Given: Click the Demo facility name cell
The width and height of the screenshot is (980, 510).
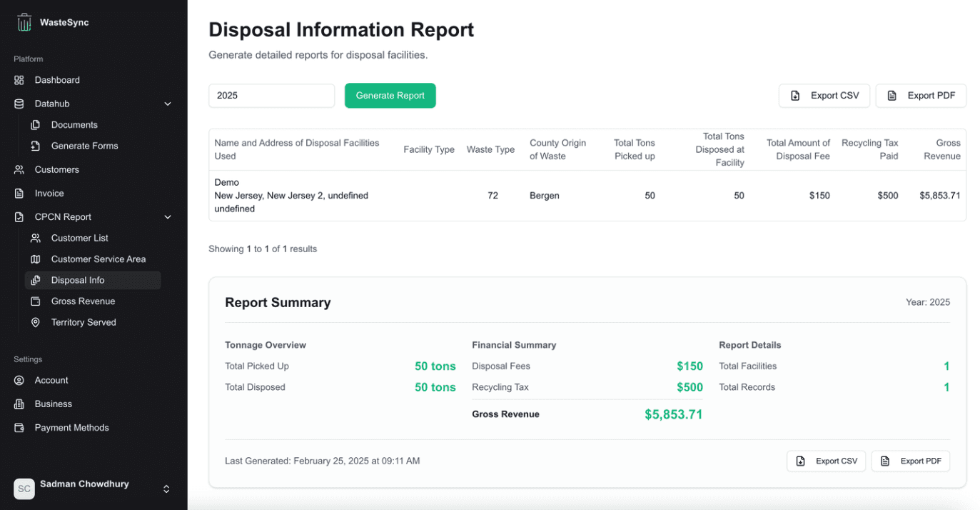Looking at the screenshot, I should pyautogui.click(x=226, y=182).
